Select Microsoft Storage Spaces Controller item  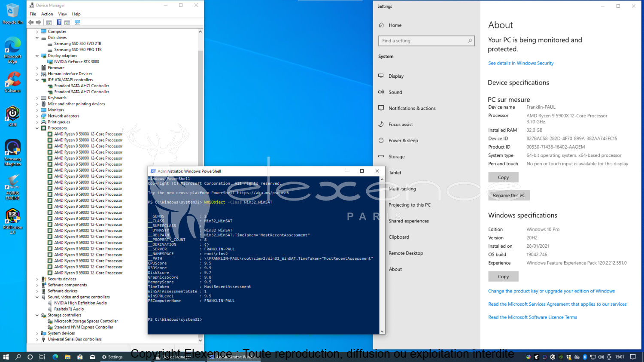(x=86, y=321)
